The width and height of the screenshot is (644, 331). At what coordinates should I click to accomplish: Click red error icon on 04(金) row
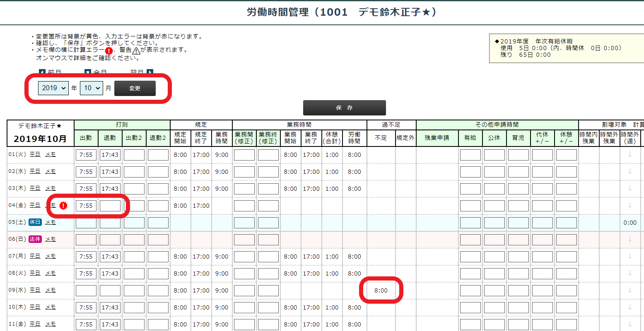[63, 205]
